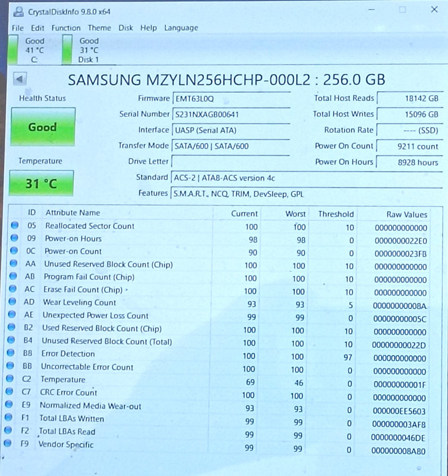The width and height of the screenshot is (448, 476).
Task: Click the Threshold column header
Action: tap(336, 214)
